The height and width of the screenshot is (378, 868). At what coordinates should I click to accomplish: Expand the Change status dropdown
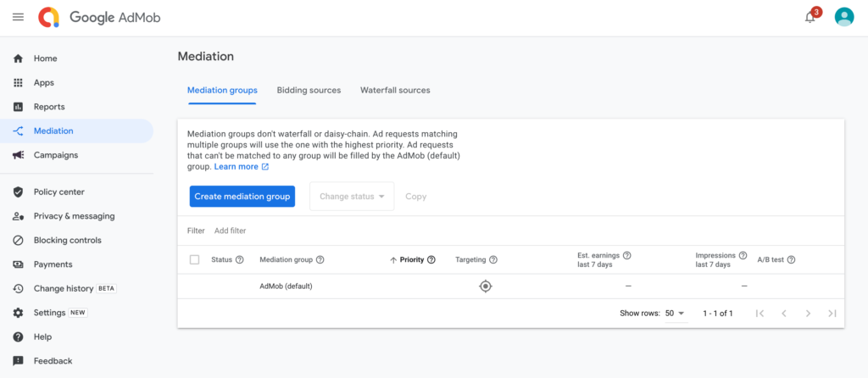coord(352,197)
